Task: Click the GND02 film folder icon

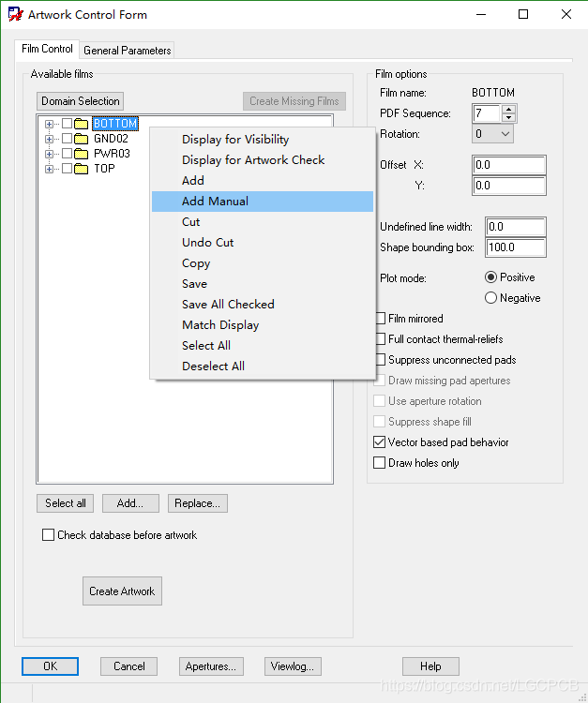Action: [82, 139]
